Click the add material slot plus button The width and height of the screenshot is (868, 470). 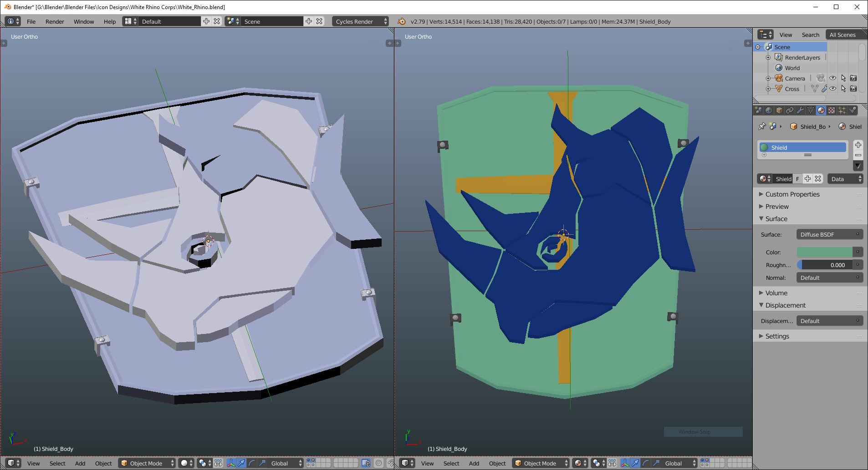click(x=858, y=145)
